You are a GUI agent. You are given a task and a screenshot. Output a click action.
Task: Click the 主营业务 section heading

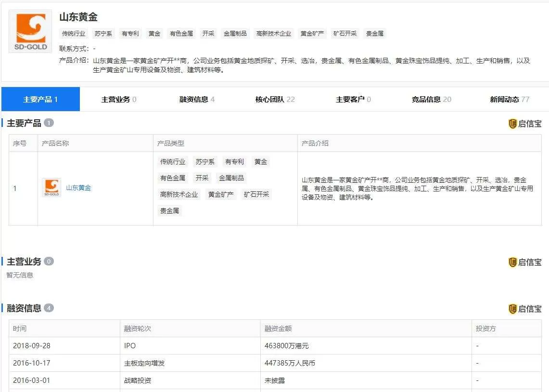pyautogui.click(x=24, y=262)
